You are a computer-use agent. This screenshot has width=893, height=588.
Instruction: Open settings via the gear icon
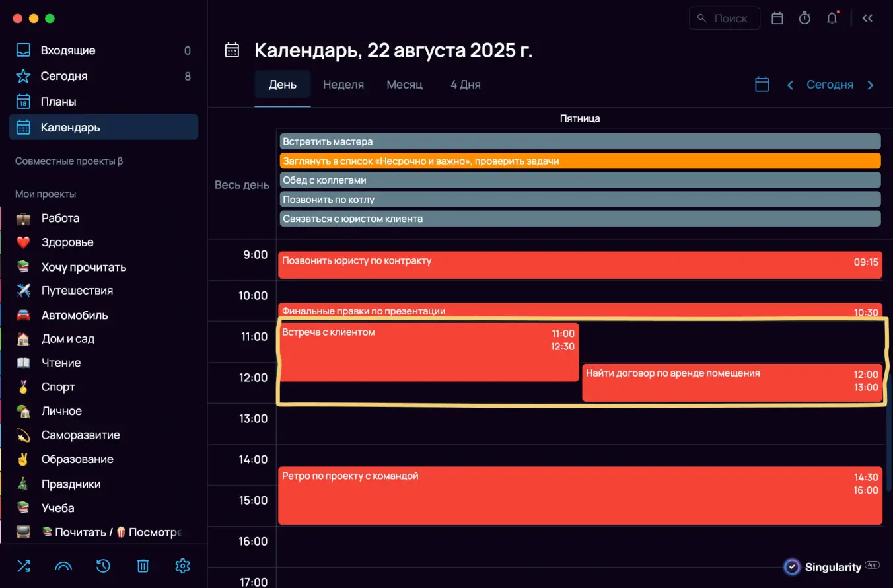coord(182,566)
